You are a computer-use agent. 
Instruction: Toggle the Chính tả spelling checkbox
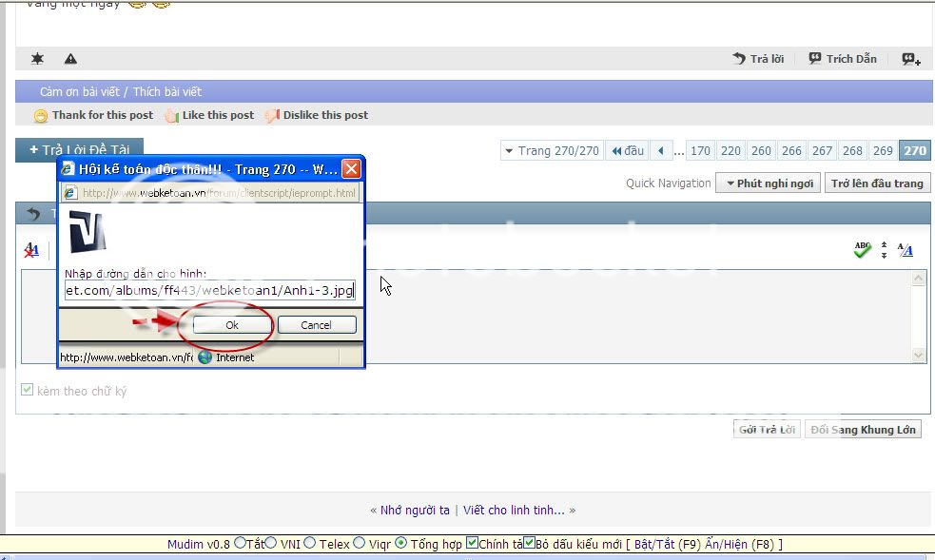pyautogui.click(x=473, y=544)
